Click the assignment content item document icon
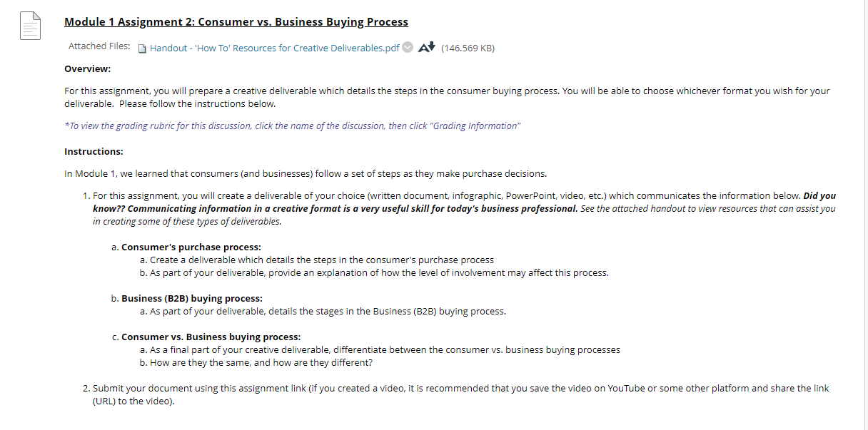The width and height of the screenshot is (868, 430). [x=29, y=24]
